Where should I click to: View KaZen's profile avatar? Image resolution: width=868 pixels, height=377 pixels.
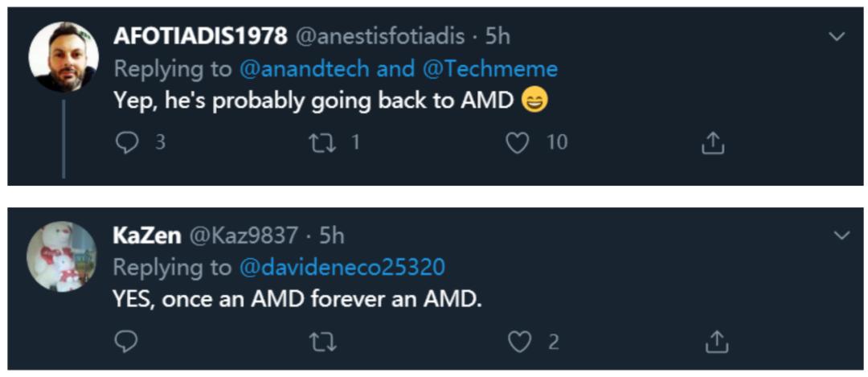click(x=61, y=255)
